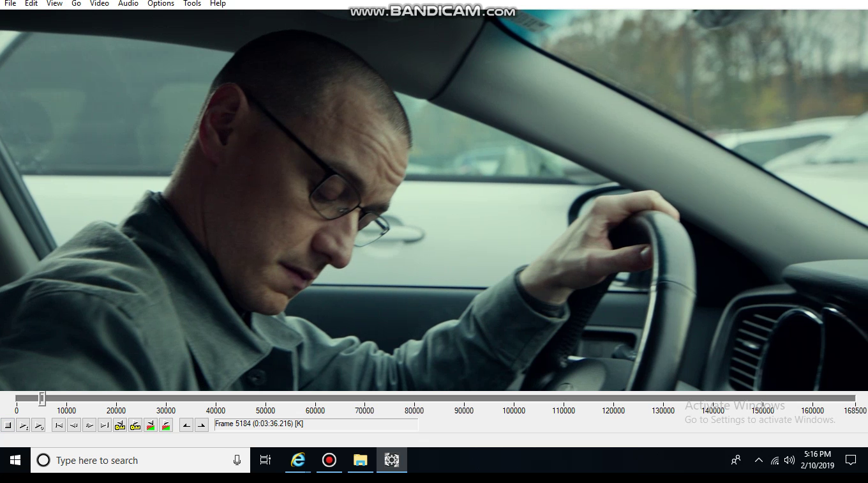Open Internet Explorer from the taskbar
The width and height of the screenshot is (868, 483).
[x=297, y=460]
